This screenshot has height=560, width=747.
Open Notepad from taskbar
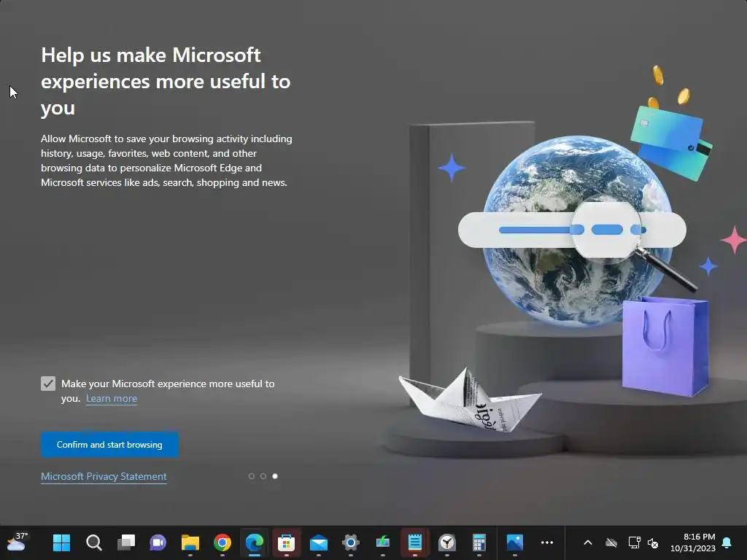click(x=415, y=542)
